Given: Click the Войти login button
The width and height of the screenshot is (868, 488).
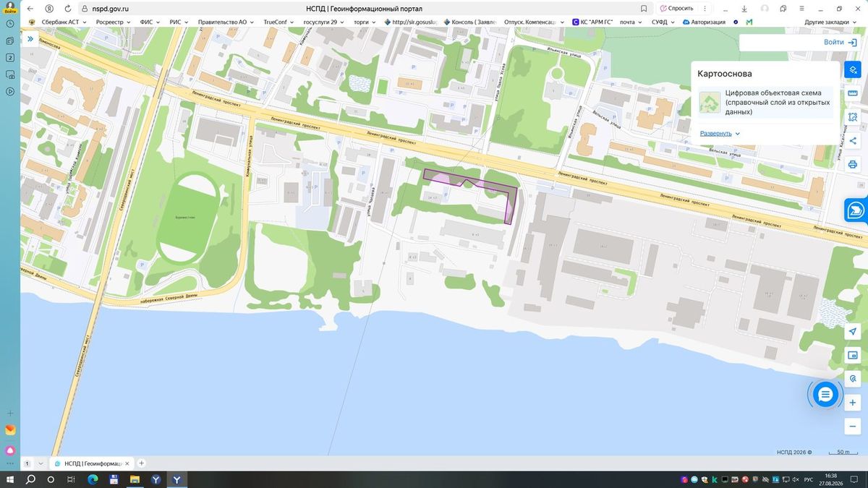Looking at the screenshot, I should coord(840,42).
